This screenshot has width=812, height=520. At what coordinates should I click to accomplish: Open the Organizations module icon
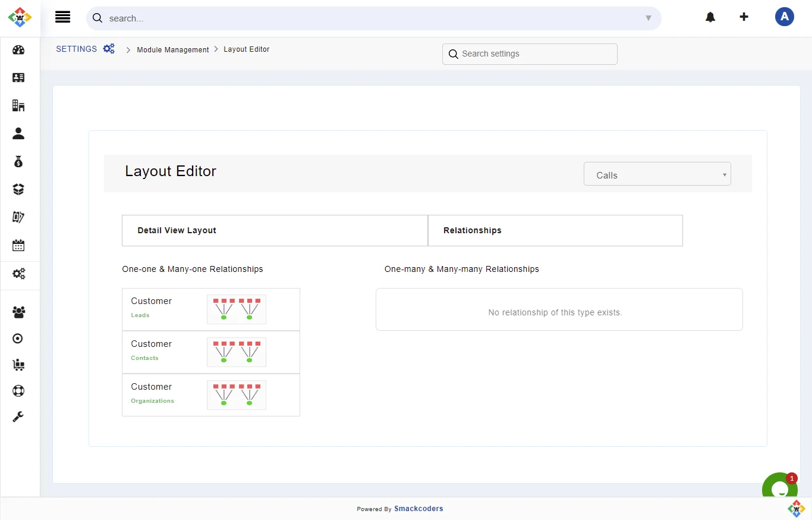pos(18,105)
